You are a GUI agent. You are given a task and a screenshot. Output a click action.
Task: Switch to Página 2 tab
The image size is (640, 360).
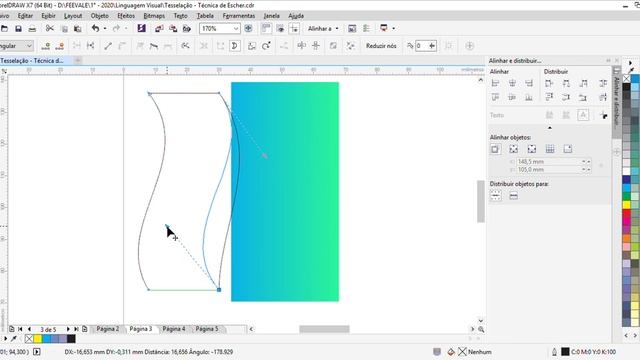[108, 329]
